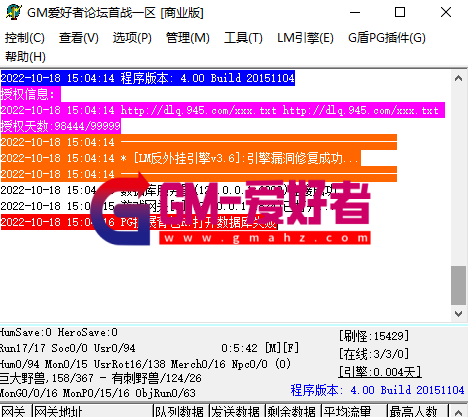Image resolution: width=468 pixels, height=417 pixels.
Task: Click the 队列数据 column header
Action: (x=181, y=411)
